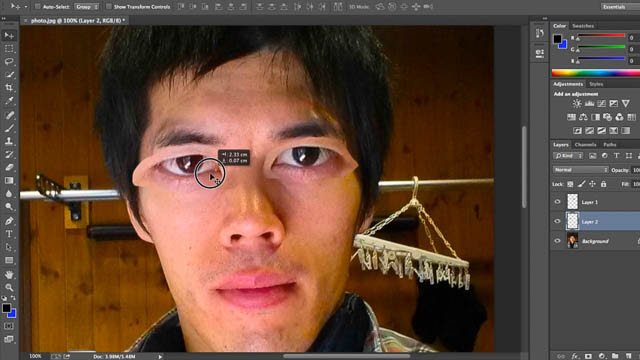640x360 pixels.
Task: Hide Layer 1 visibility eye
Action: 557,202
